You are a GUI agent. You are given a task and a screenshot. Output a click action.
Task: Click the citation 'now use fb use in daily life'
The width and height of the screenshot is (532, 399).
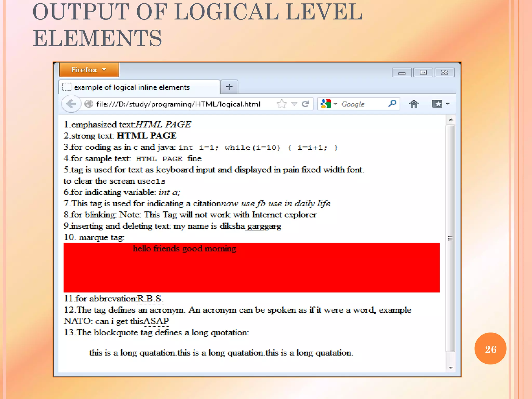275,203
